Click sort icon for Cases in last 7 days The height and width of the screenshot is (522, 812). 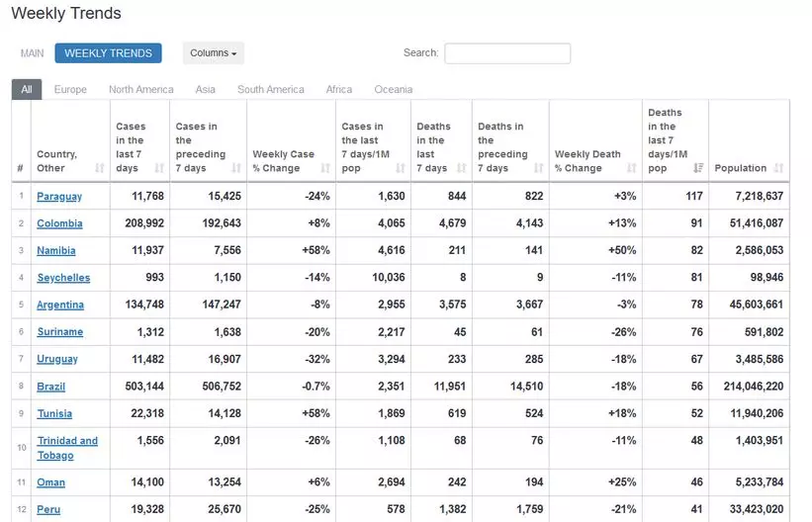pyautogui.click(x=160, y=168)
